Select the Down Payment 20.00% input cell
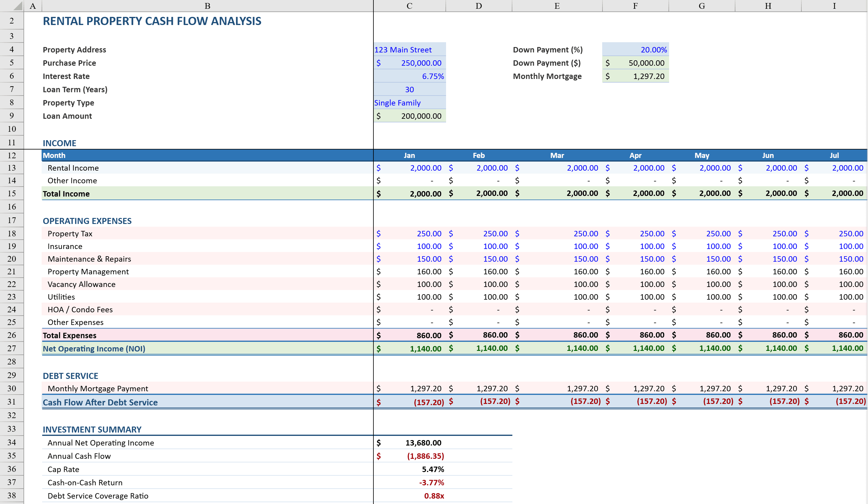 [636, 49]
